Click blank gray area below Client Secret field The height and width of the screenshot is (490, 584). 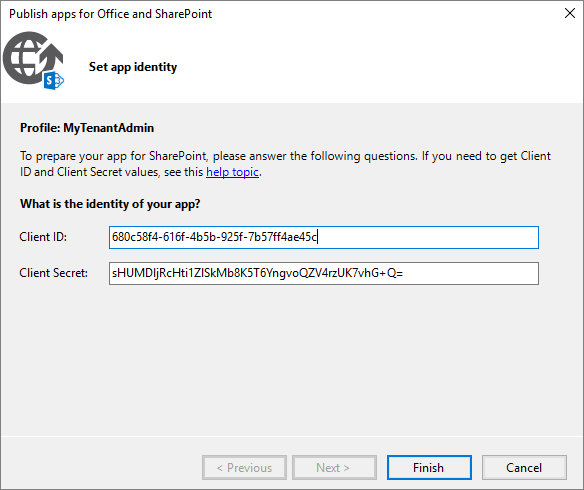pyautogui.click(x=291, y=357)
